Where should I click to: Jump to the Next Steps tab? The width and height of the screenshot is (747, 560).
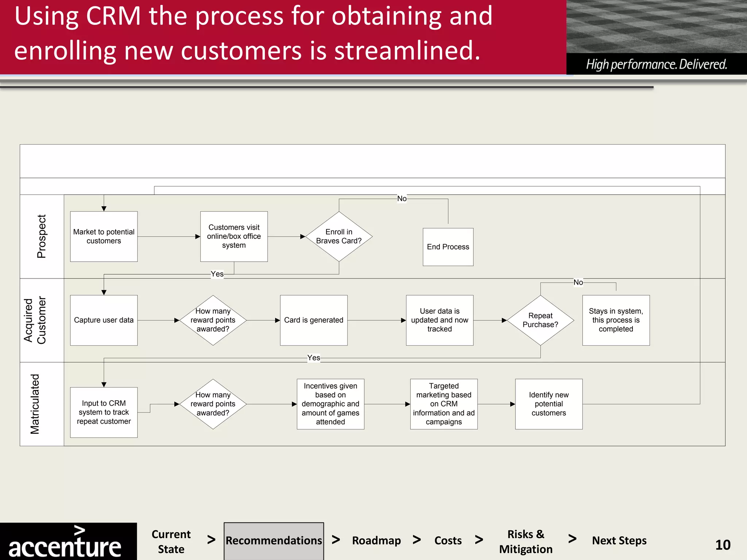619,540
